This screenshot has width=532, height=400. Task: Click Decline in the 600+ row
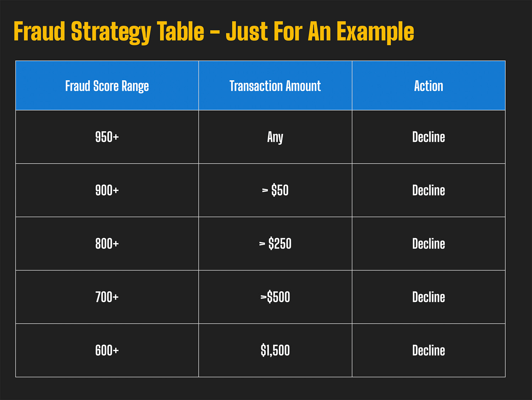click(x=428, y=350)
